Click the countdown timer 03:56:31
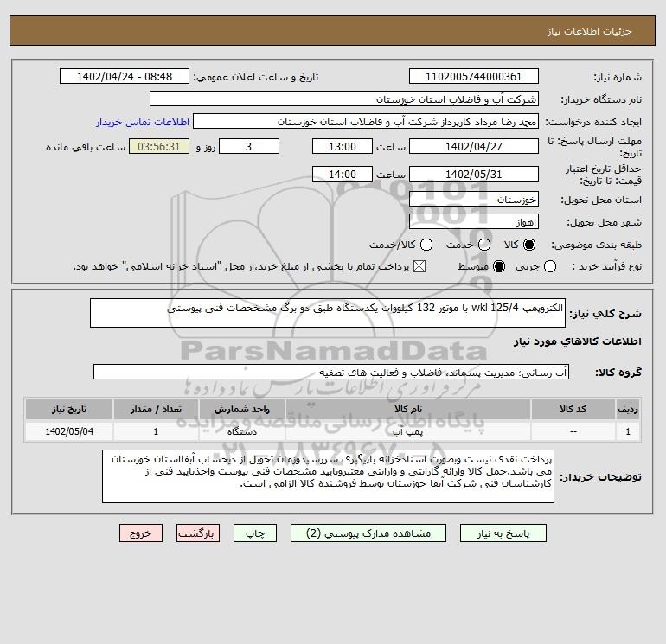This screenshot has height=644, width=666. tap(159, 146)
